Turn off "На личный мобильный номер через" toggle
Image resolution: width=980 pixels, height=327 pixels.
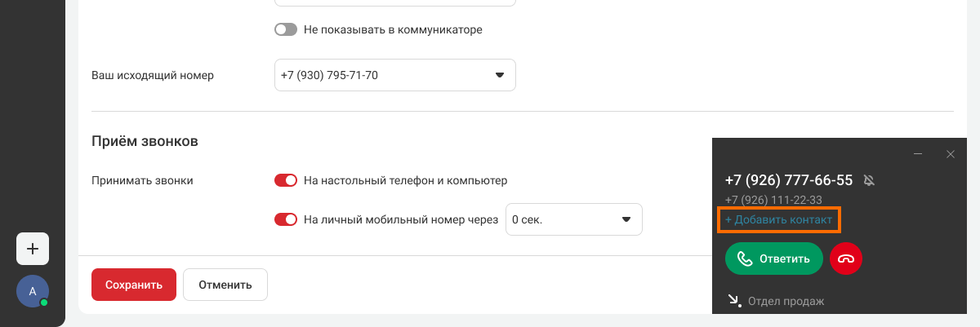(286, 219)
